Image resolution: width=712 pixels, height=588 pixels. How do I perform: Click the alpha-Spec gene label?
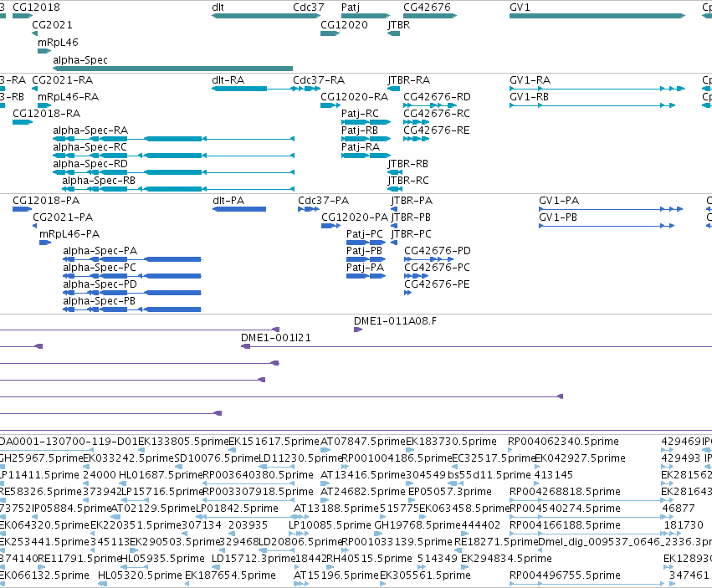(80, 60)
